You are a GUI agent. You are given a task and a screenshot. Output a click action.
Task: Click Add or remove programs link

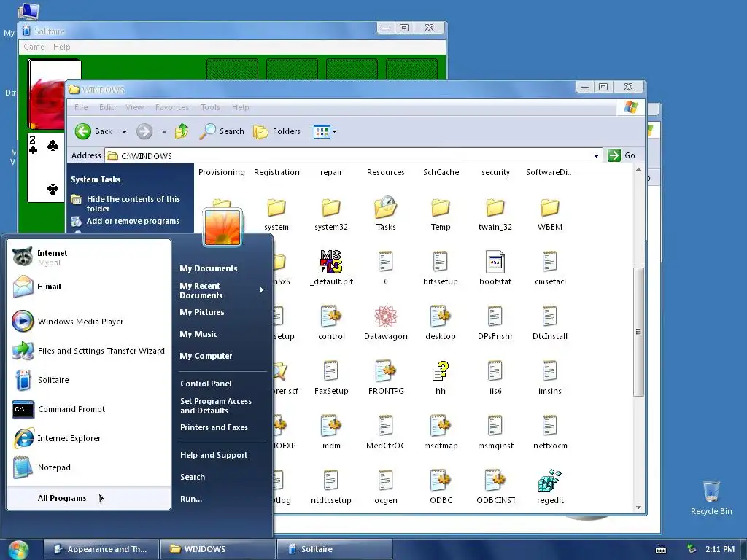point(133,221)
